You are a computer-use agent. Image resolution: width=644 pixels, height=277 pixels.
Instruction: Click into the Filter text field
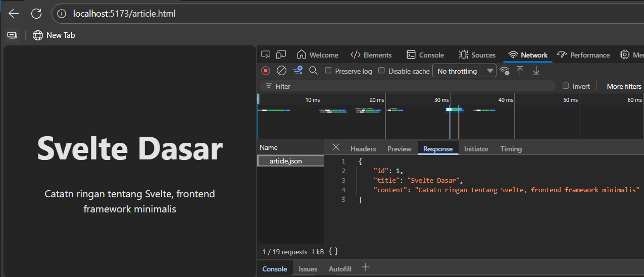408,86
